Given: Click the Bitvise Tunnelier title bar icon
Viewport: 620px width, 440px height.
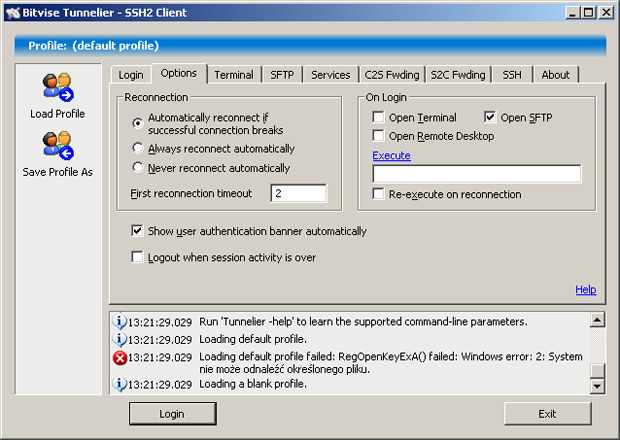Looking at the screenshot, I should tap(12, 12).
